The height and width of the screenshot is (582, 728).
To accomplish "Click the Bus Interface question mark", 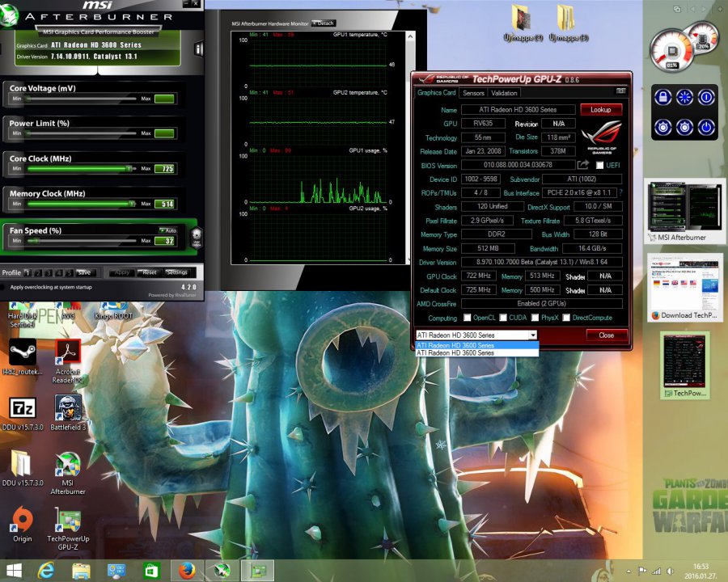I will tap(620, 192).
